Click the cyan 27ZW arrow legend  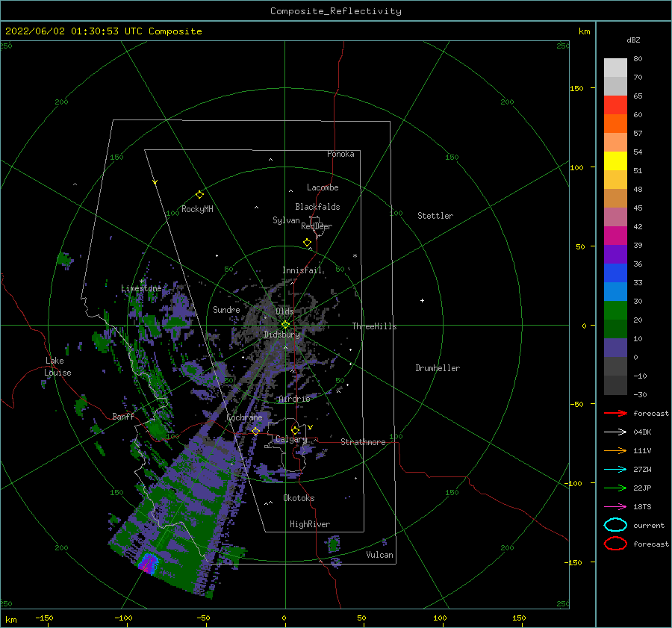point(615,470)
